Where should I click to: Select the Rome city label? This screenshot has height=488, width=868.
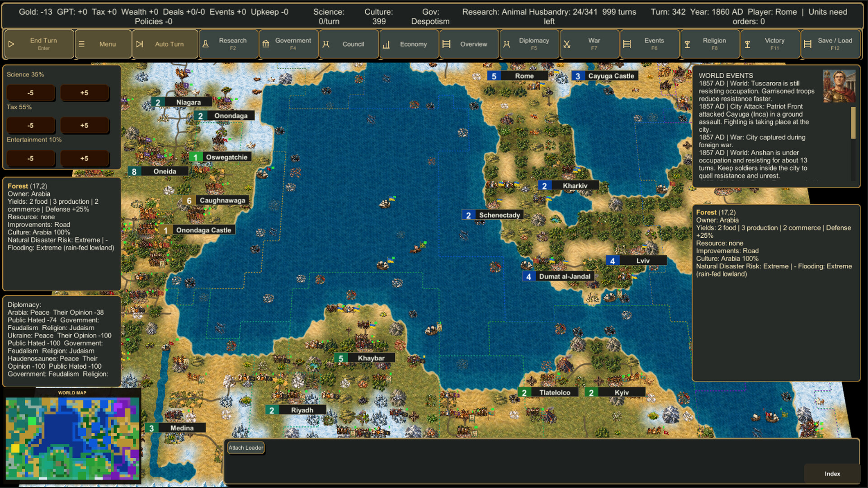coord(517,76)
